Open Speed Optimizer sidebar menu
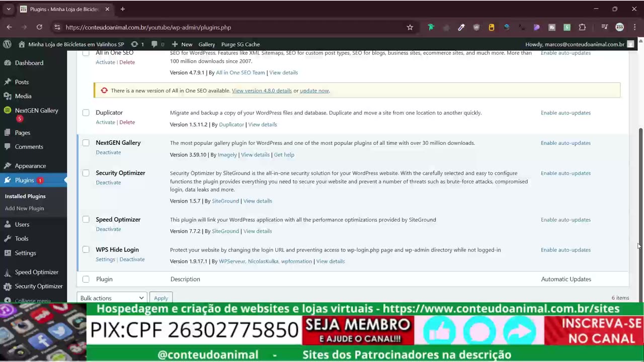Screen dimensions: 644x362 pyautogui.click(x=37, y=272)
